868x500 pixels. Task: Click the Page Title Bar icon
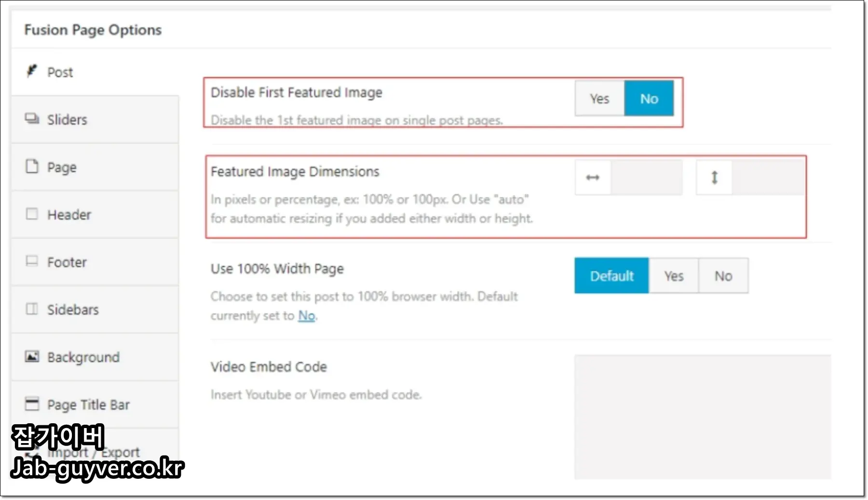click(x=32, y=404)
